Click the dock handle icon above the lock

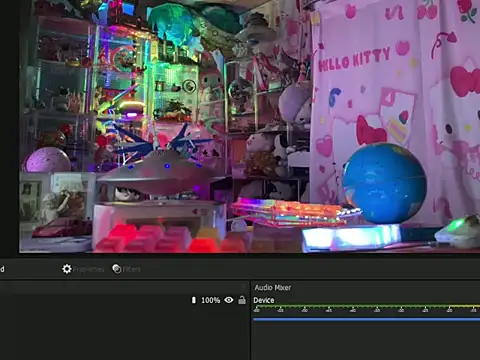[244, 287]
